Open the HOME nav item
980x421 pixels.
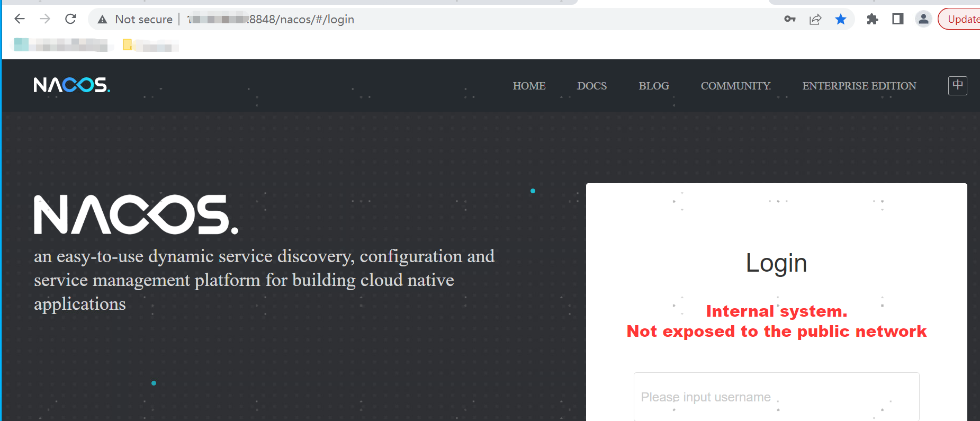529,86
